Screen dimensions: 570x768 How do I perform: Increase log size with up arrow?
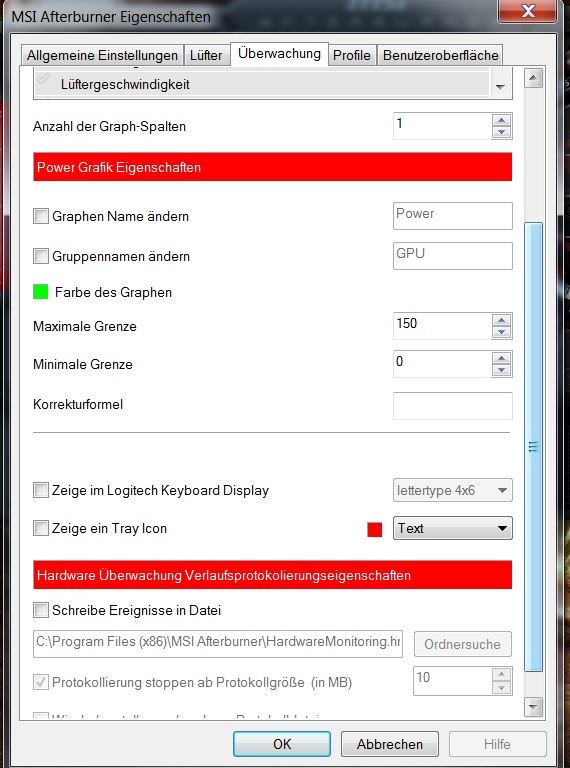coord(501,675)
